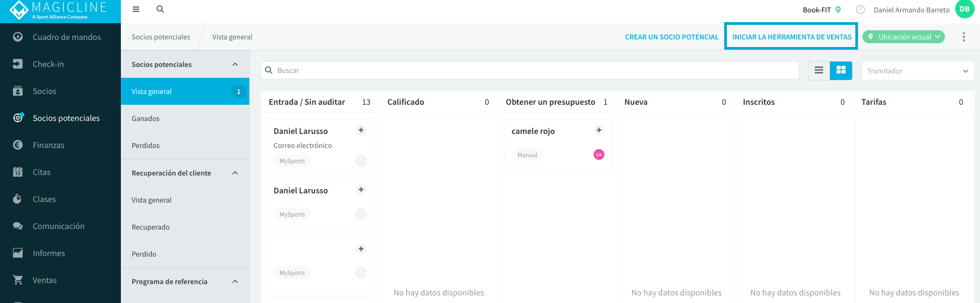980x303 pixels.
Task: Click the clock icon beside the user name
Action: 861,10
